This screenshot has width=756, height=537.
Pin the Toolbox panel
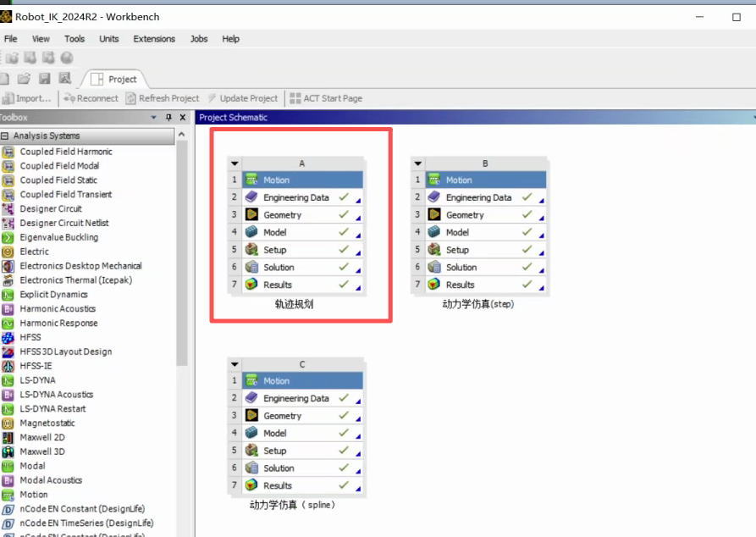[168, 117]
